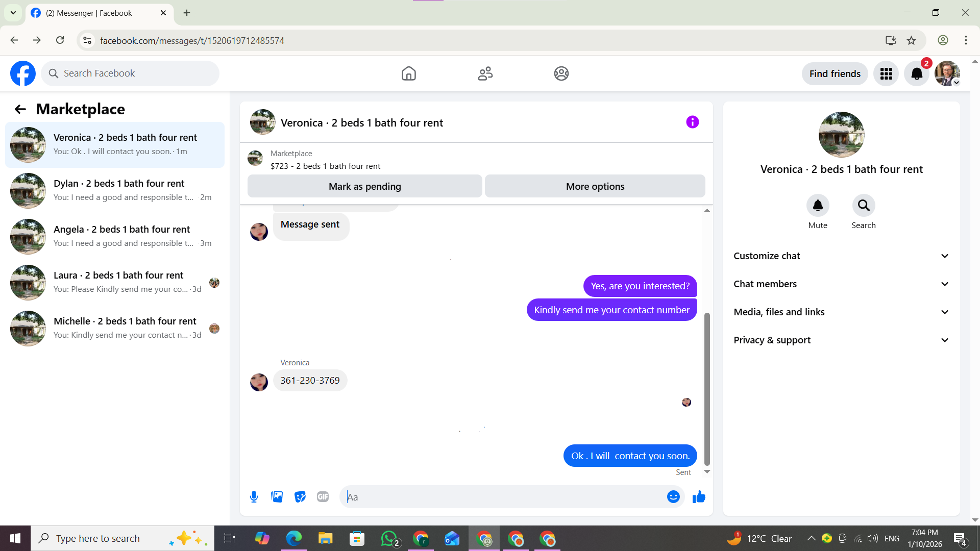Screen dimensions: 980x551
Task: Attach a photo using image icon
Action: tap(277, 496)
